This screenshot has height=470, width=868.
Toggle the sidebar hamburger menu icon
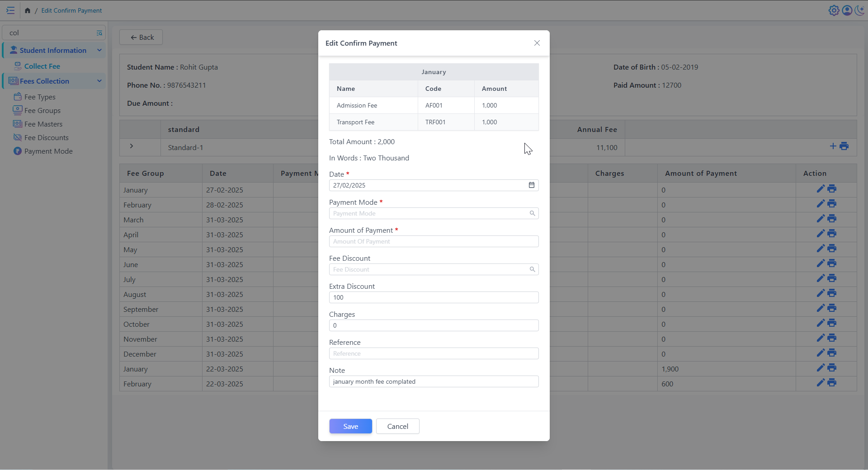(x=10, y=10)
